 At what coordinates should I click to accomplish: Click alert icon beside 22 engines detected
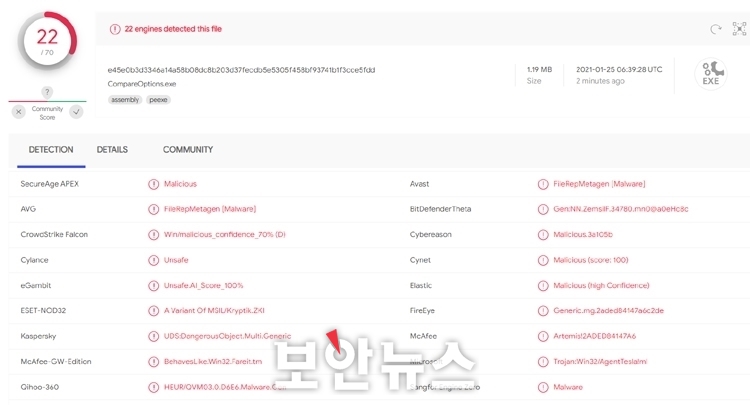pos(115,29)
